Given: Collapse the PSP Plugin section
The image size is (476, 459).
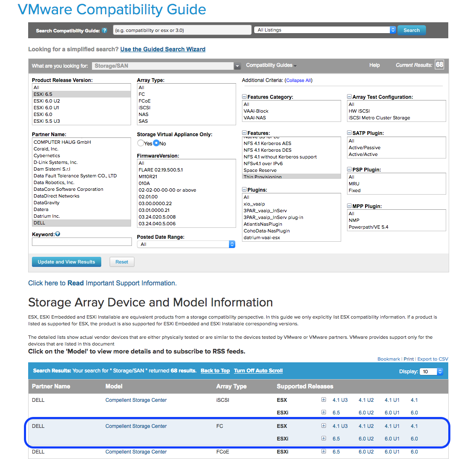Looking at the screenshot, I should (349, 169).
